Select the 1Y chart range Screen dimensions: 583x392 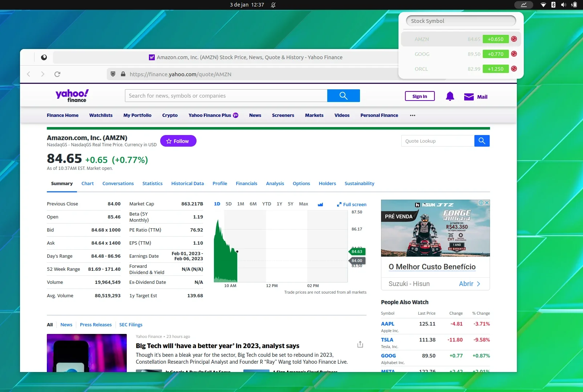pos(279,204)
